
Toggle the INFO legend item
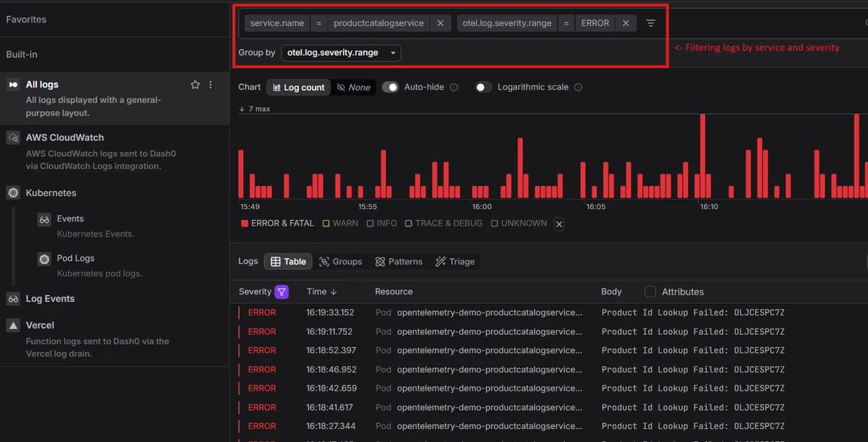point(382,224)
